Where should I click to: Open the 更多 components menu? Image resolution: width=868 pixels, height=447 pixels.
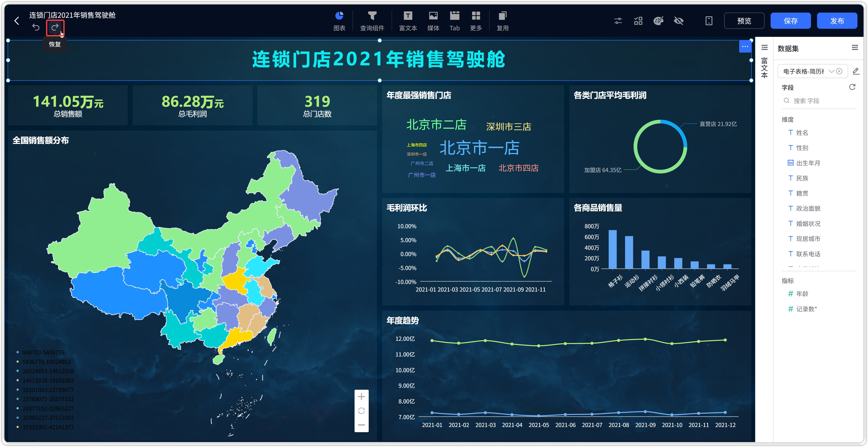tap(476, 21)
